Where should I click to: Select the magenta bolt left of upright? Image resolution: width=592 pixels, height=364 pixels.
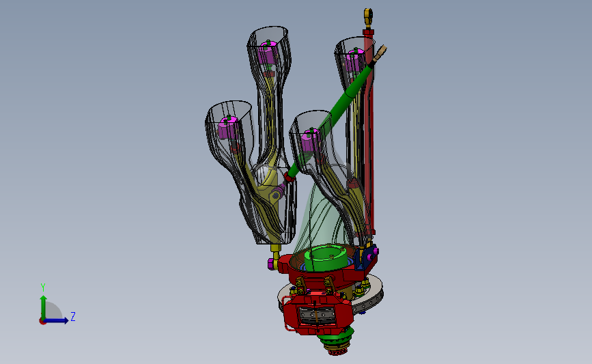[272, 264]
